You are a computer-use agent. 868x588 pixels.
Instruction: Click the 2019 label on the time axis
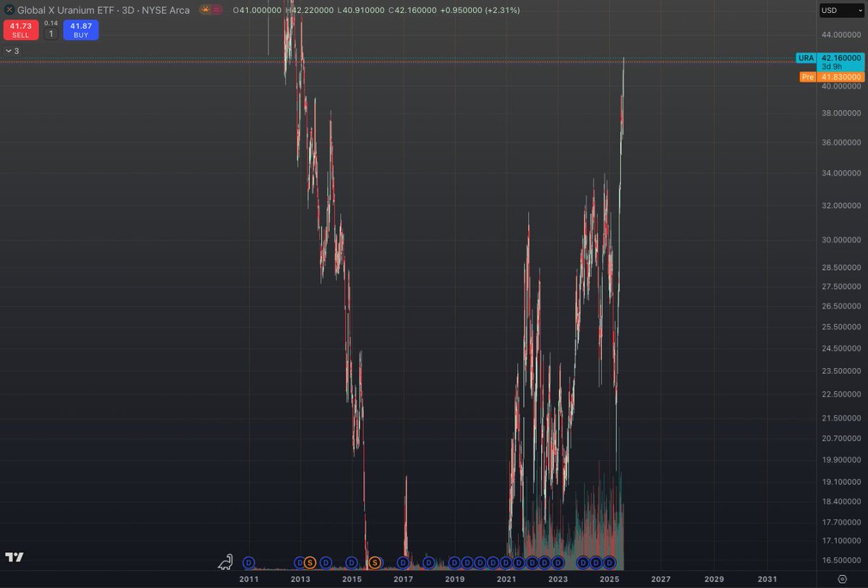click(454, 579)
